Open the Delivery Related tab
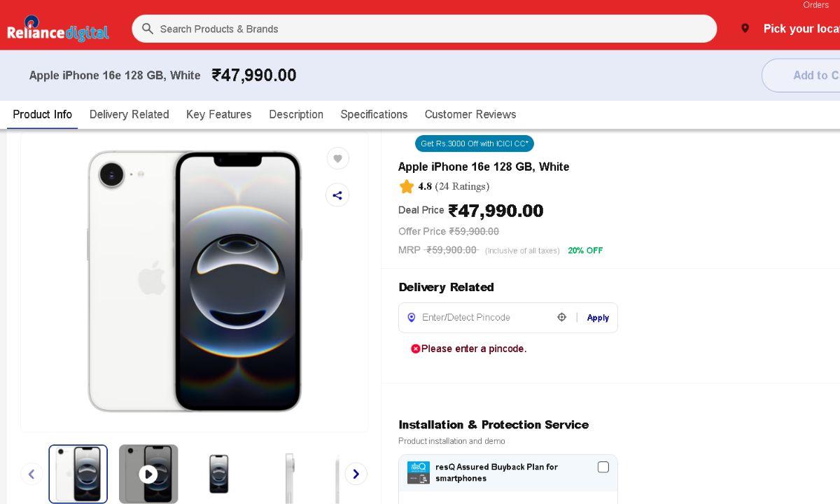Viewport: 840px width, 504px height. pyautogui.click(x=129, y=114)
